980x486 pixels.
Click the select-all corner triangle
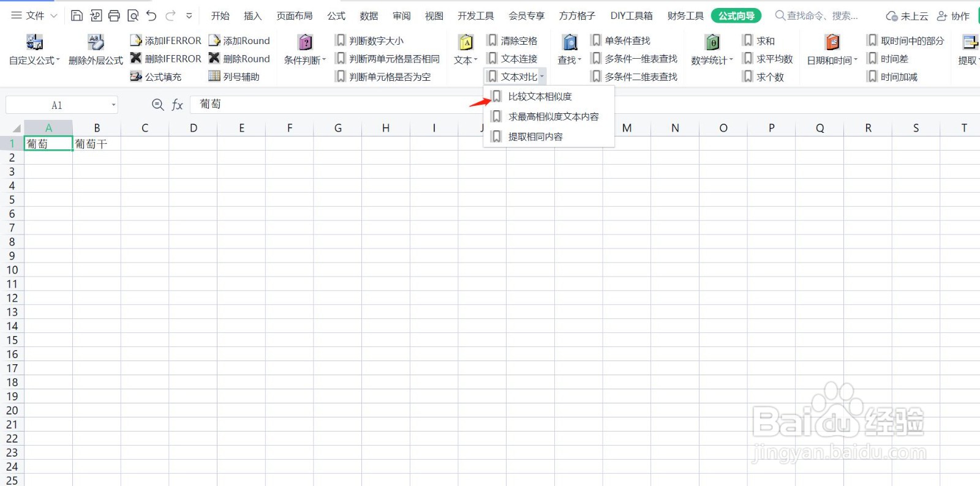pos(17,129)
